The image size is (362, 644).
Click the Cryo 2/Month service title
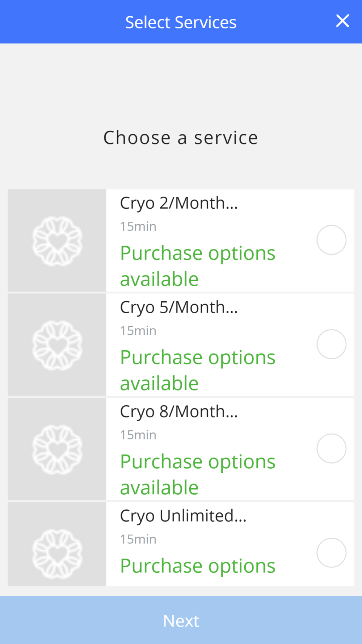(179, 203)
